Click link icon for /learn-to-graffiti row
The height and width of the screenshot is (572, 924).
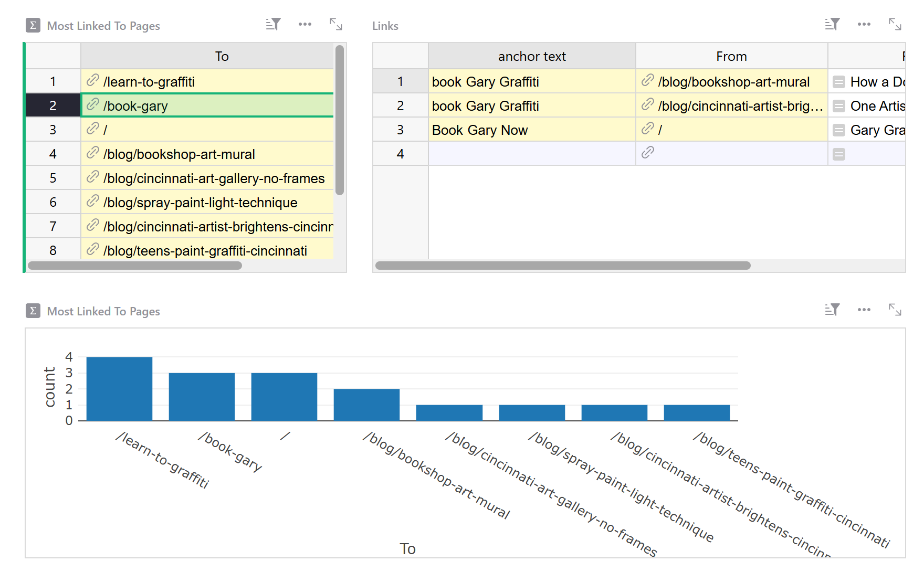[x=93, y=80]
